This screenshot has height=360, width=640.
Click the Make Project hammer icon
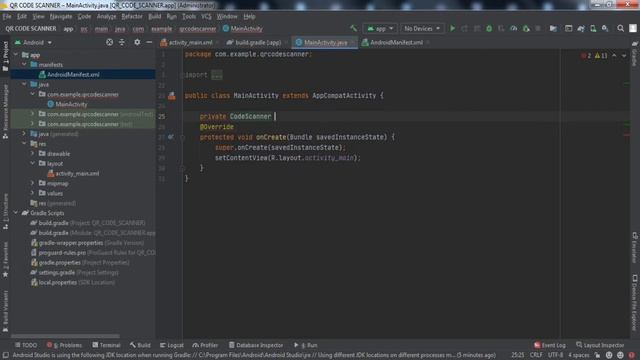(x=353, y=29)
